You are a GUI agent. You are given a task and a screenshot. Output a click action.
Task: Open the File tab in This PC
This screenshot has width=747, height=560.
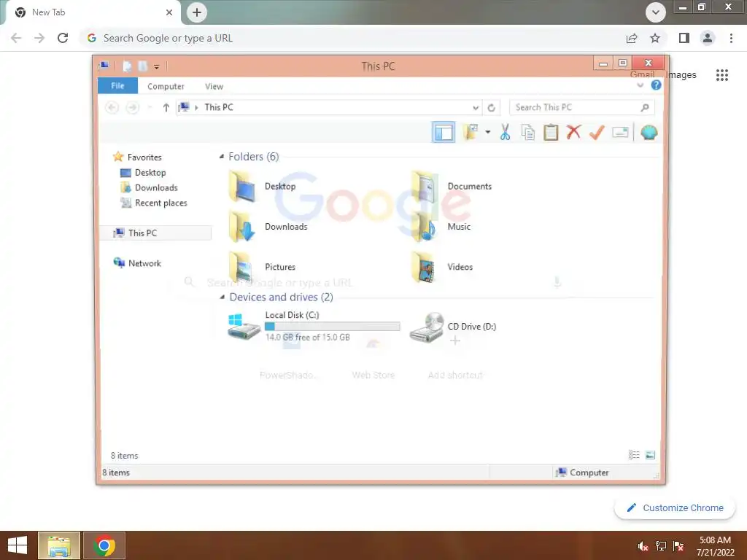(117, 86)
